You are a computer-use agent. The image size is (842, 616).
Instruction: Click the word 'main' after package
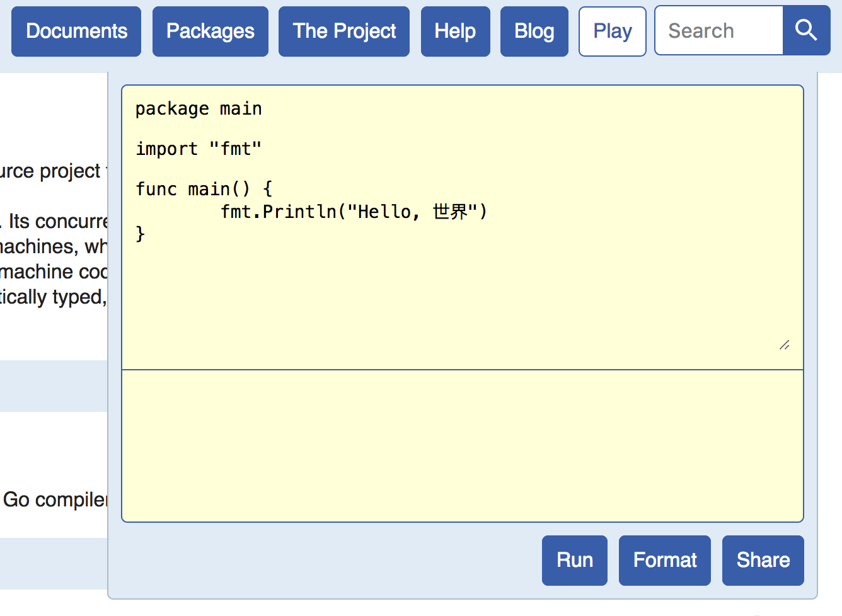[x=241, y=109]
